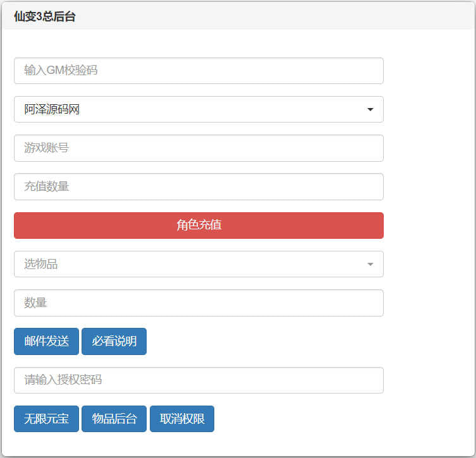The image size is (476, 458).
Task: Click the 游戏账号 placeholder text
Action: pyautogui.click(x=47, y=148)
